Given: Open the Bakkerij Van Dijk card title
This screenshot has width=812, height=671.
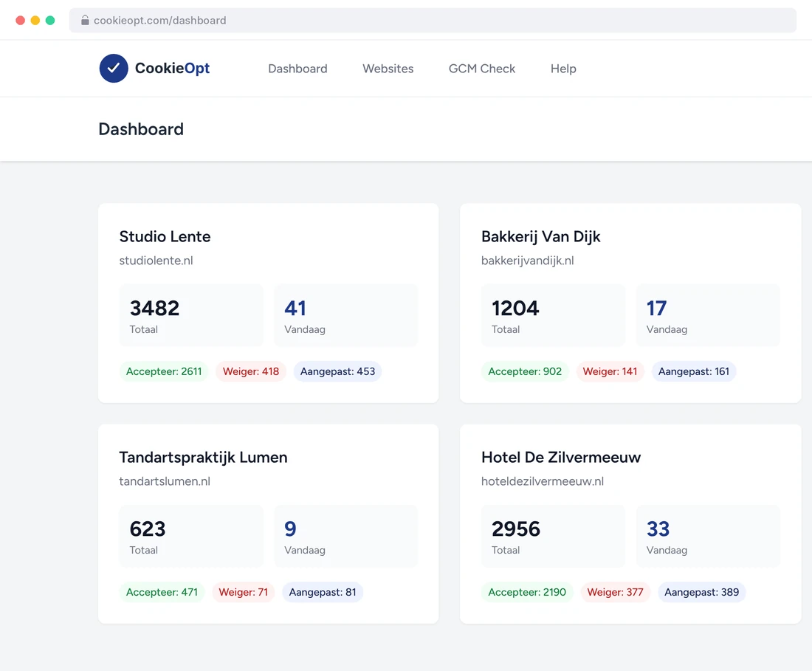Looking at the screenshot, I should tap(540, 237).
